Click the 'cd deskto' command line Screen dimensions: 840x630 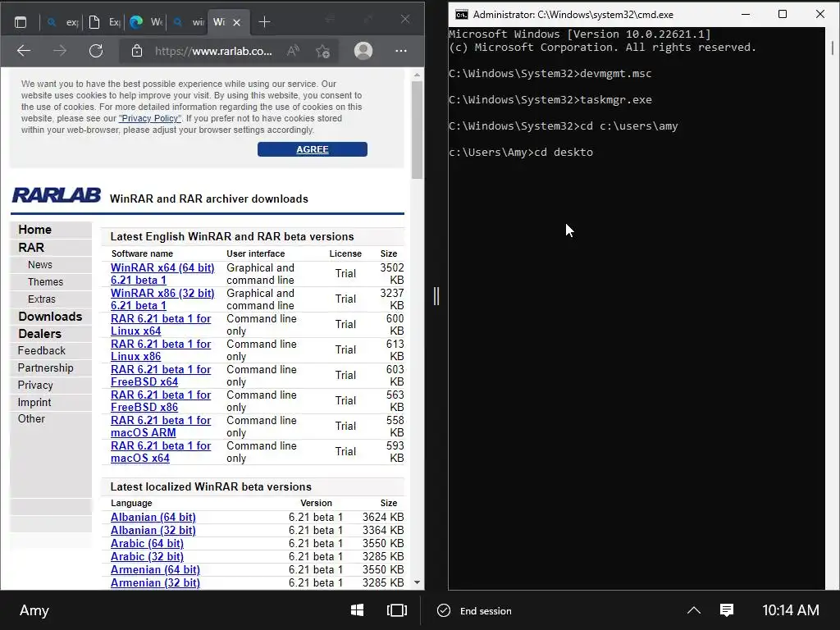pyautogui.click(x=521, y=152)
